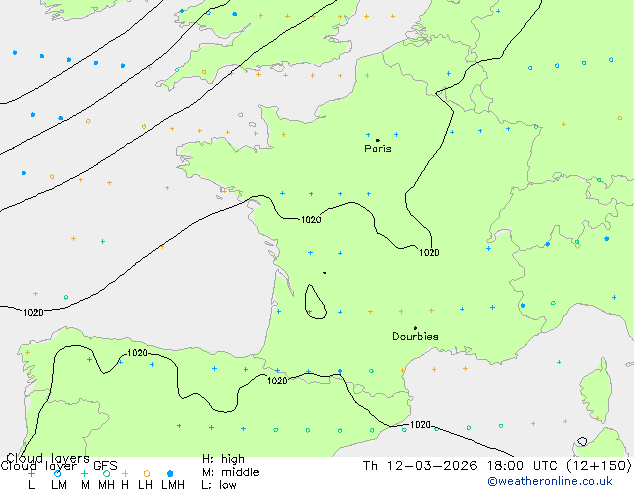Click the 'LM' legend label

pos(59,484)
